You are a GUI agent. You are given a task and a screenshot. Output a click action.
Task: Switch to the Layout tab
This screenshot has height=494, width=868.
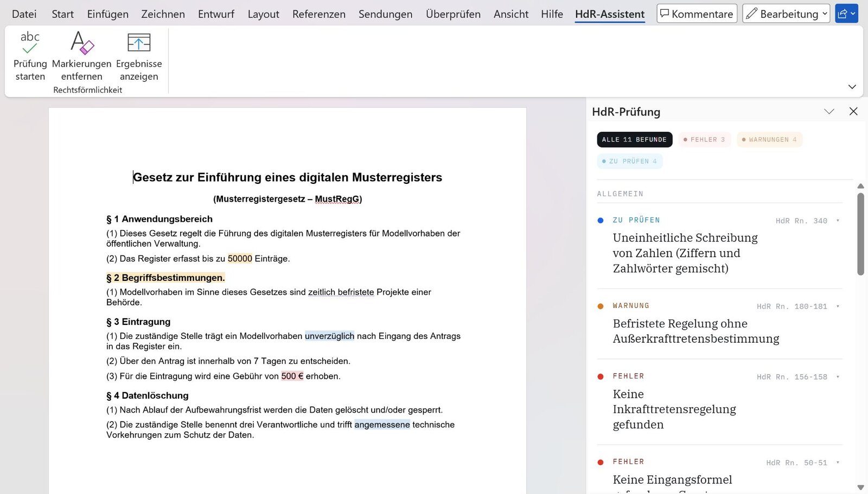[264, 14]
